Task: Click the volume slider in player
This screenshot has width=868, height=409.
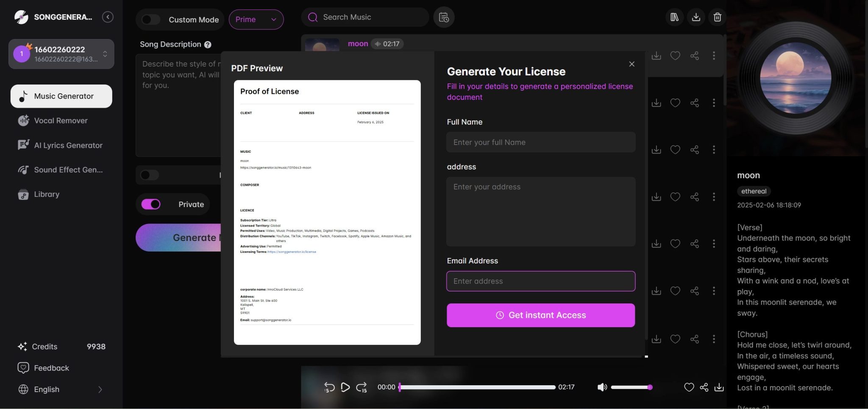Action: pyautogui.click(x=630, y=387)
